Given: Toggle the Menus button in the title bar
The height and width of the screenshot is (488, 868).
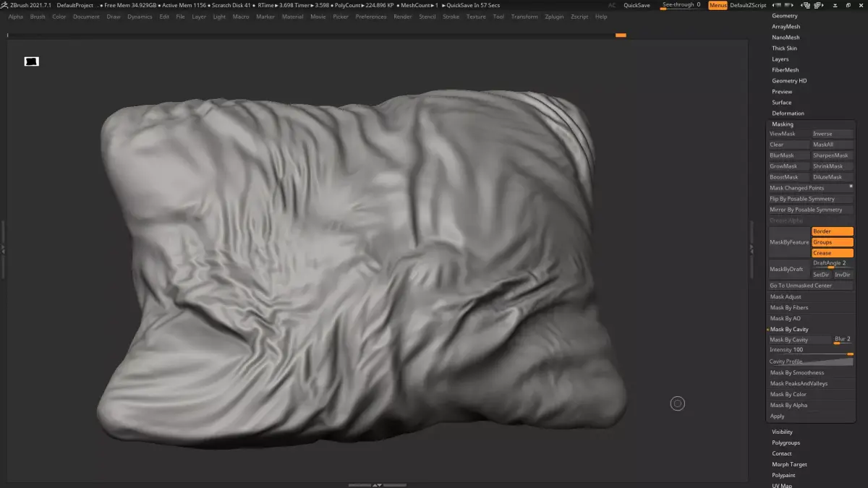Looking at the screenshot, I should pos(718,5).
